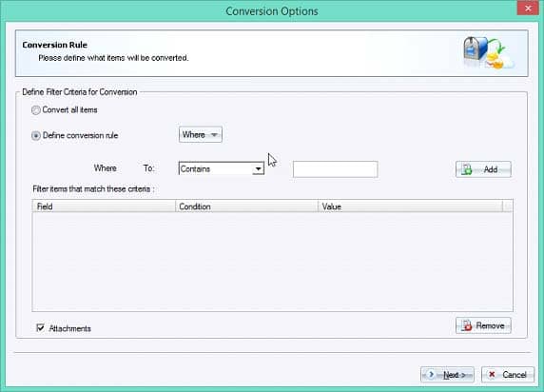The image size is (544, 392).
Task: Click the Add button text
Action: 491,169
